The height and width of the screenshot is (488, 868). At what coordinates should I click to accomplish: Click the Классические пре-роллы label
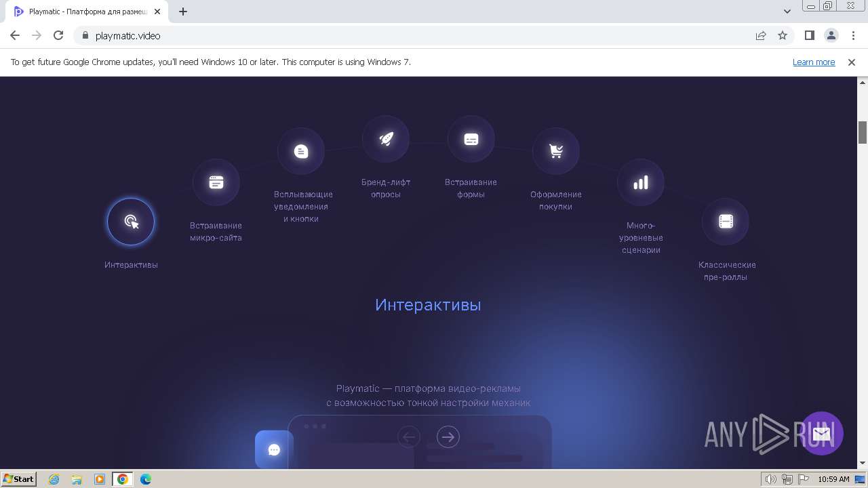click(727, 271)
